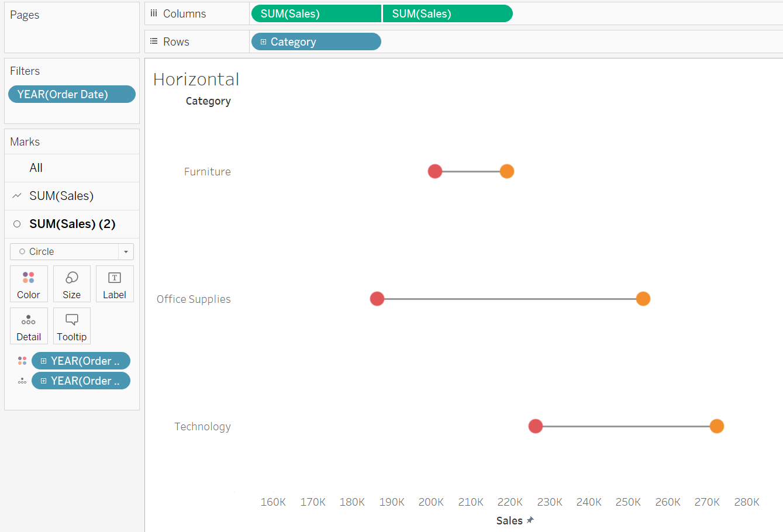Open the Color marks card icon

pyautogui.click(x=29, y=284)
